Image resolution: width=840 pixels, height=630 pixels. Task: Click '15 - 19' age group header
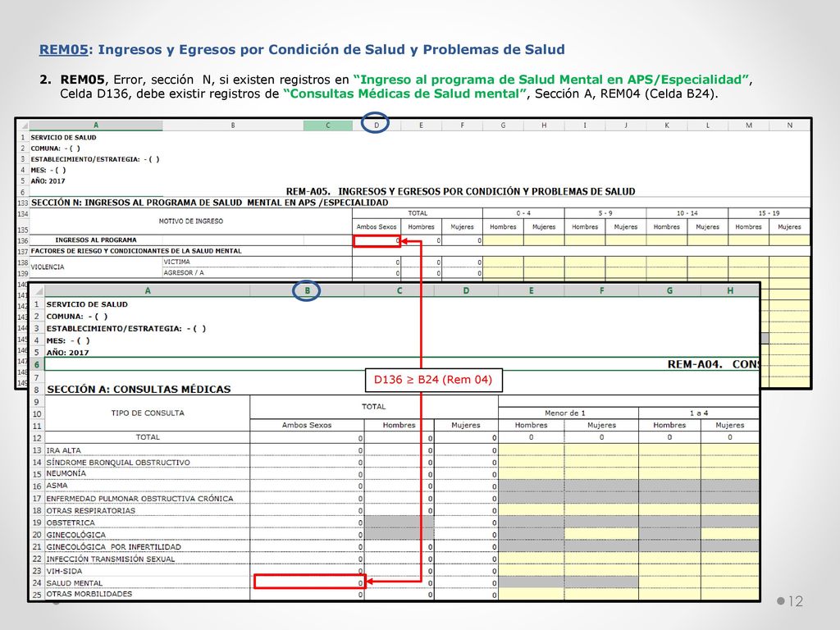(769, 213)
